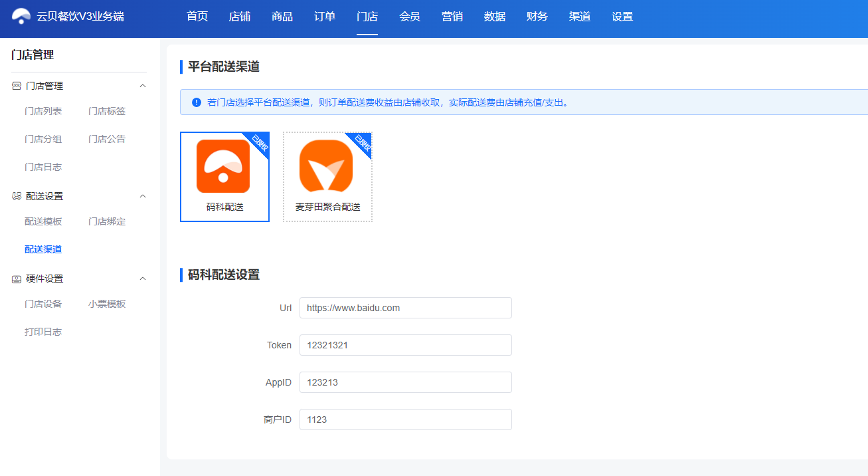Click the 硬件设置 hardware icon in the sidebar

(17, 279)
